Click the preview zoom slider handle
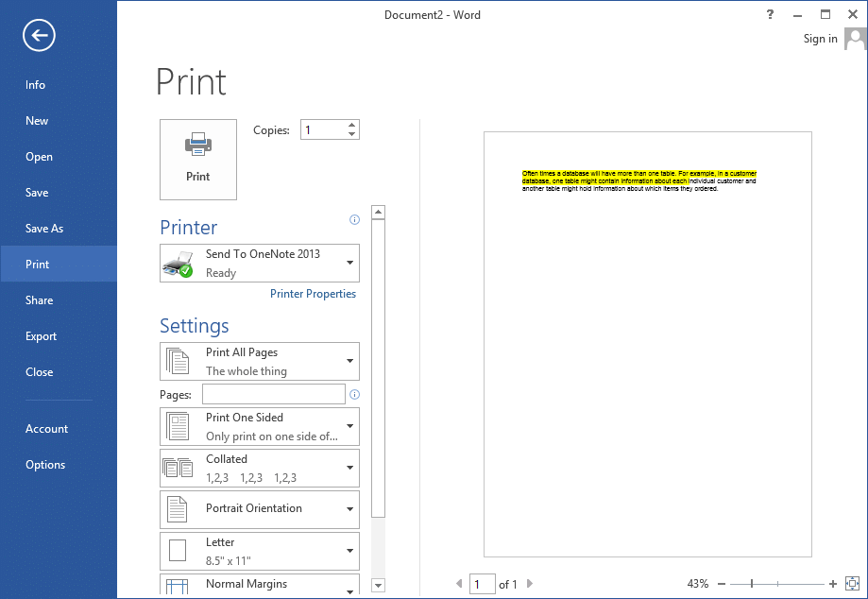Image resolution: width=868 pixels, height=599 pixels. (752, 584)
